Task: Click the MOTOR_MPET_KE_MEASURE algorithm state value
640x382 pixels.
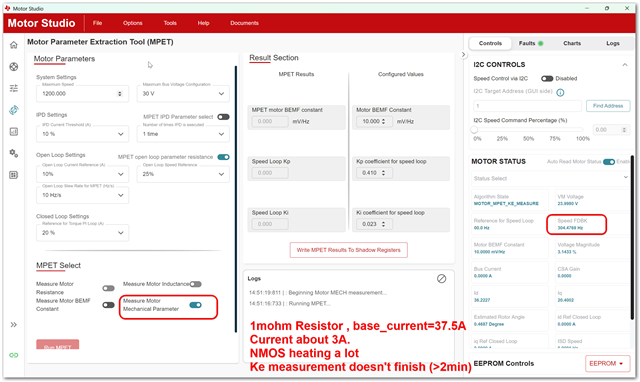Action: [506, 204]
